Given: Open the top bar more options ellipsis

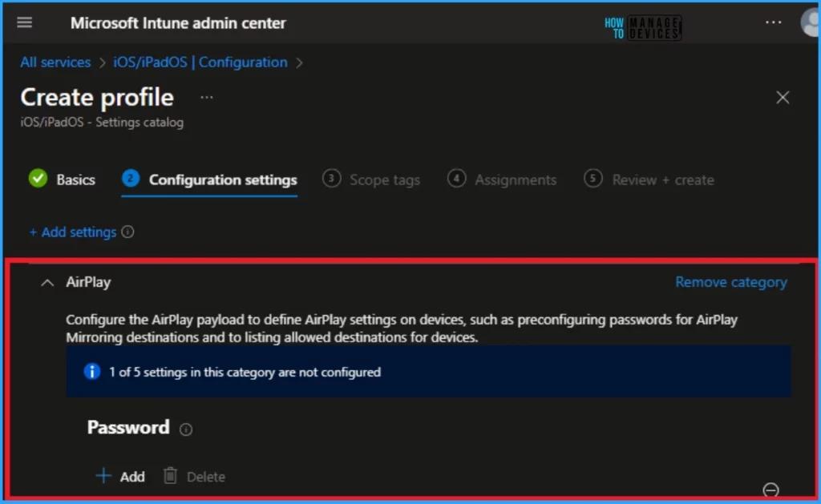Looking at the screenshot, I should point(773,22).
